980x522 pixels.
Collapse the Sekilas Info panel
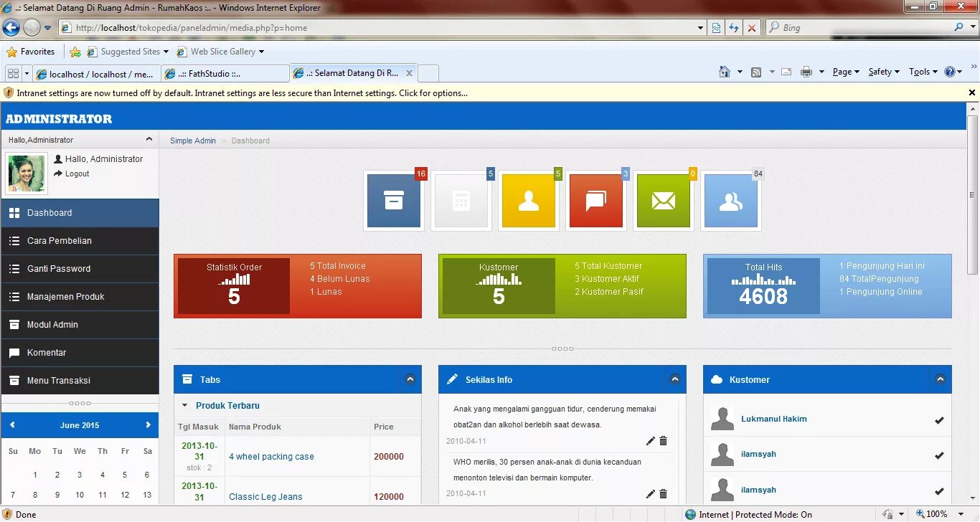point(674,379)
